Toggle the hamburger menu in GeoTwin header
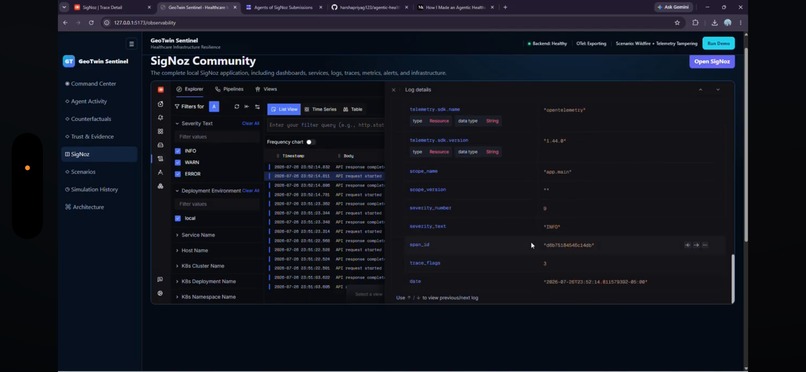 pyautogui.click(x=132, y=44)
